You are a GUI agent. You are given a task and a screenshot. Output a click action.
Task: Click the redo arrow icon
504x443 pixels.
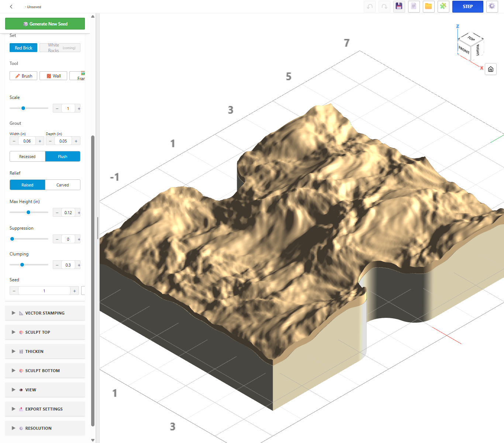[384, 7]
